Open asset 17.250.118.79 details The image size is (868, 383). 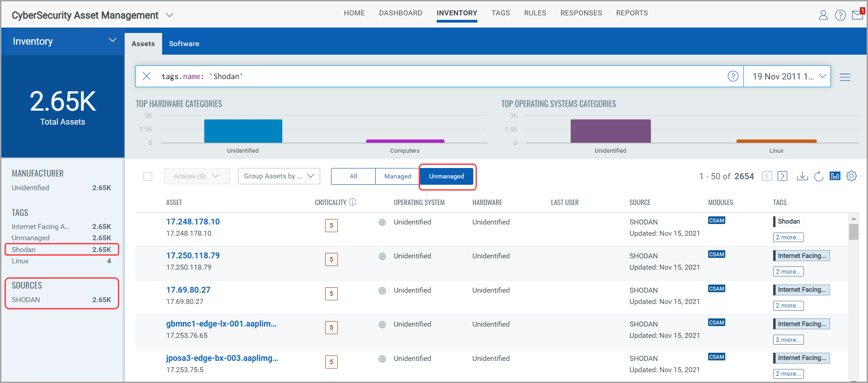193,256
